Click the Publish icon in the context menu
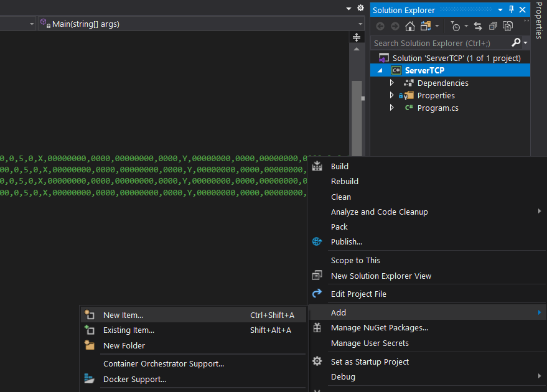This screenshot has width=547, height=392. (317, 241)
